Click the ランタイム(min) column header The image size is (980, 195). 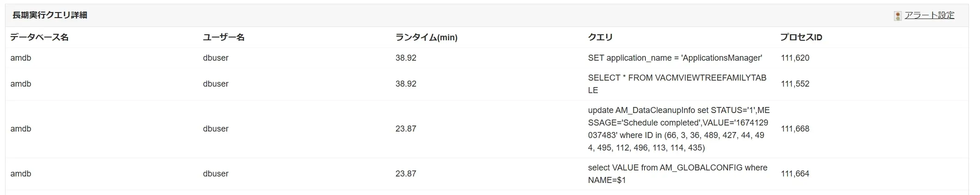[x=426, y=38]
